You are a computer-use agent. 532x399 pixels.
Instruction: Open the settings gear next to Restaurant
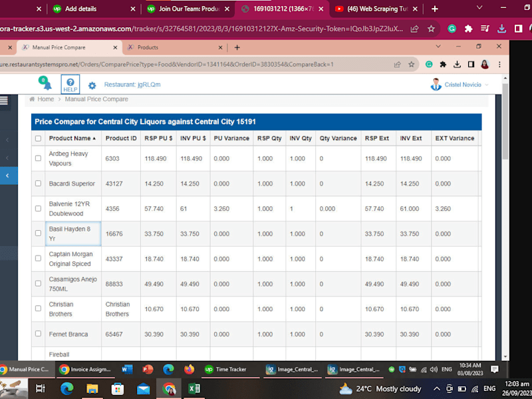(92, 86)
